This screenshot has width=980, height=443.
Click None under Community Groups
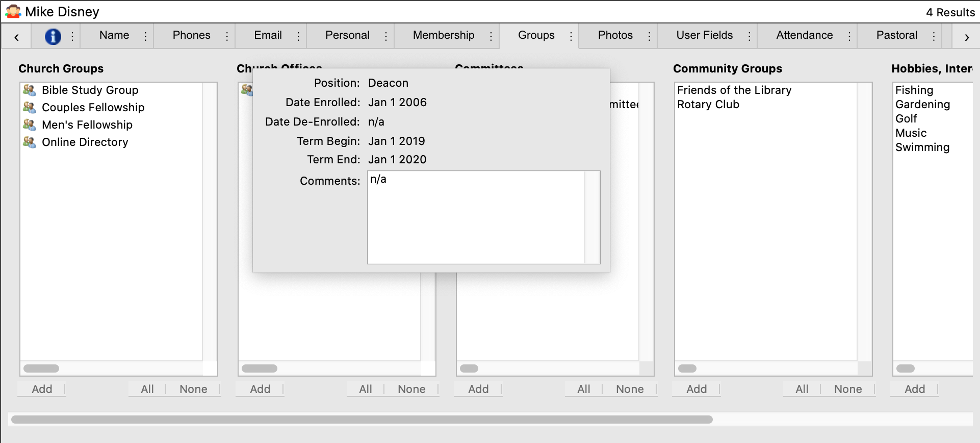847,389
